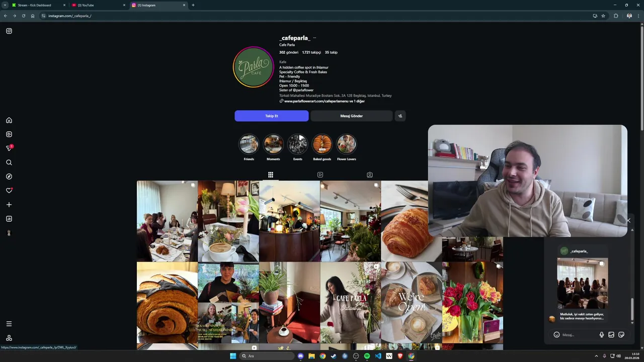The height and width of the screenshot is (362, 644).
Task: Open the red tulips bouquet post
Action: tap(472, 302)
